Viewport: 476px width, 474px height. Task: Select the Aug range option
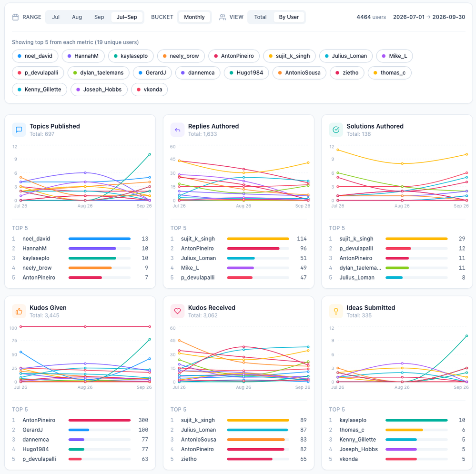77,17
